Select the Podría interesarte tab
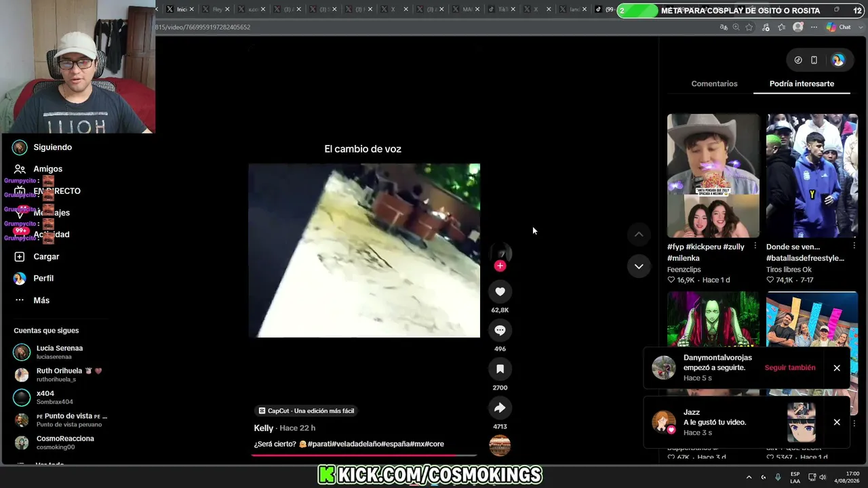 pyautogui.click(x=802, y=83)
